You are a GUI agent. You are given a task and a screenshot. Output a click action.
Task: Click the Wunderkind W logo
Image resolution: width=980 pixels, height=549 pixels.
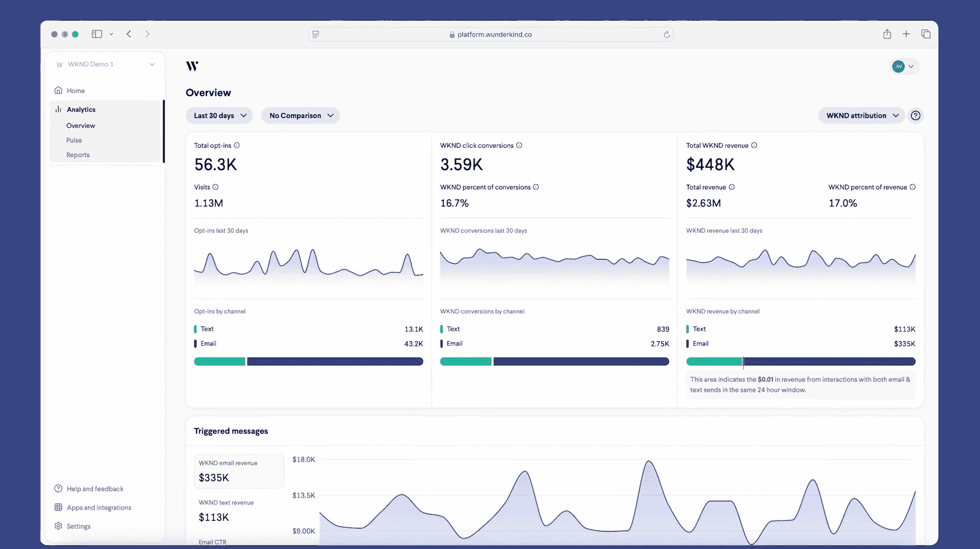[192, 66]
